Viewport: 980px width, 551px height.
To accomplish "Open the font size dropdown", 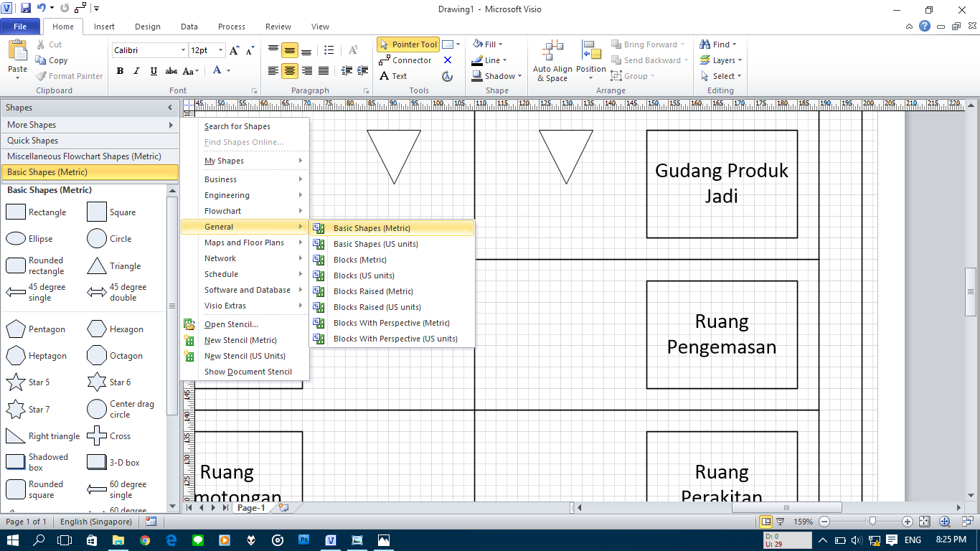I will [x=220, y=50].
